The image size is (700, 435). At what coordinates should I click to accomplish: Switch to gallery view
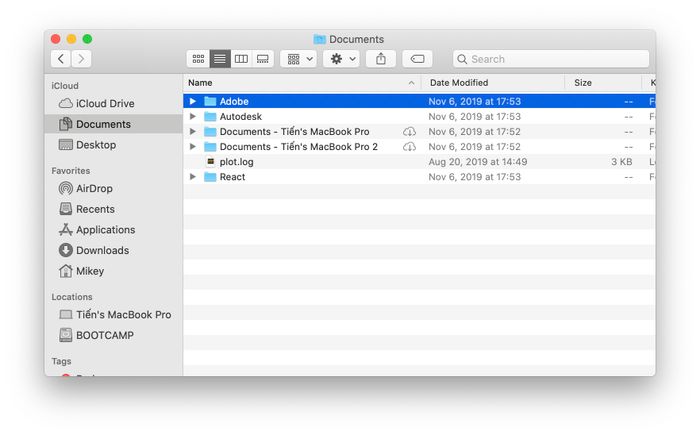pyautogui.click(x=262, y=59)
